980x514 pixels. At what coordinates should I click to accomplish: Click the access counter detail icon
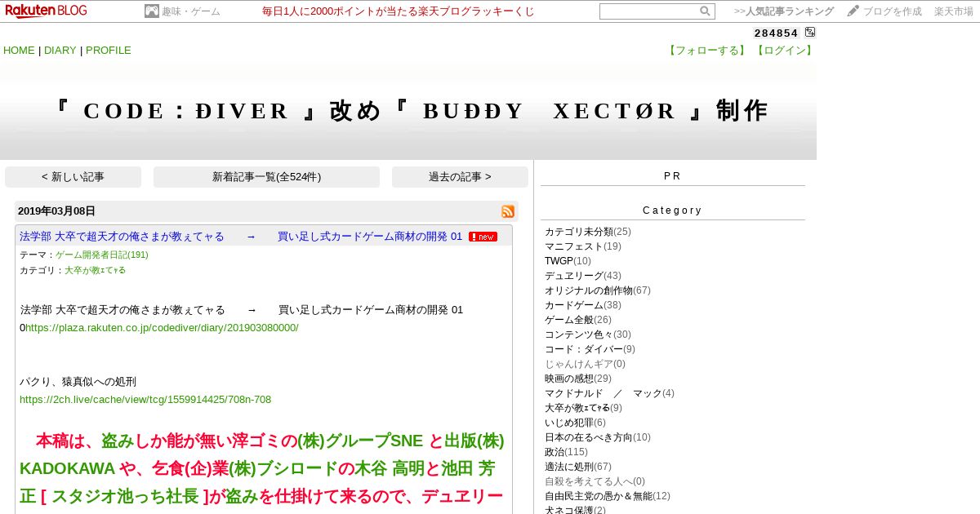809,33
